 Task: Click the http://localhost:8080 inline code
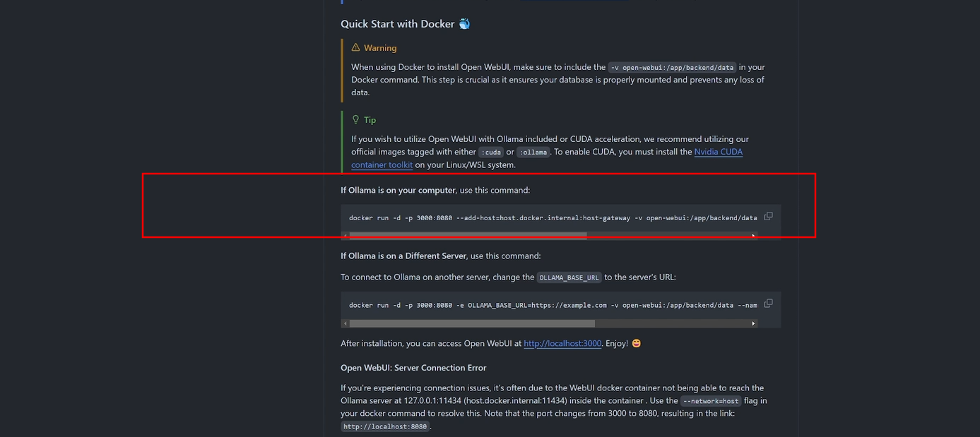tap(385, 426)
